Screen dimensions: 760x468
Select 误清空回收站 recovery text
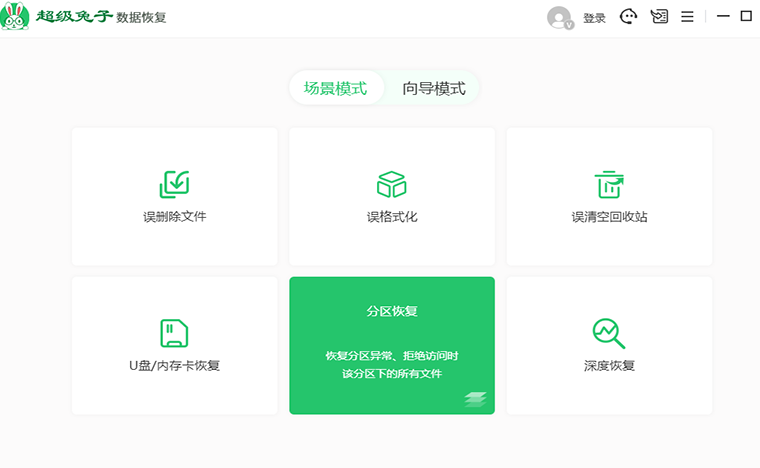click(x=609, y=216)
